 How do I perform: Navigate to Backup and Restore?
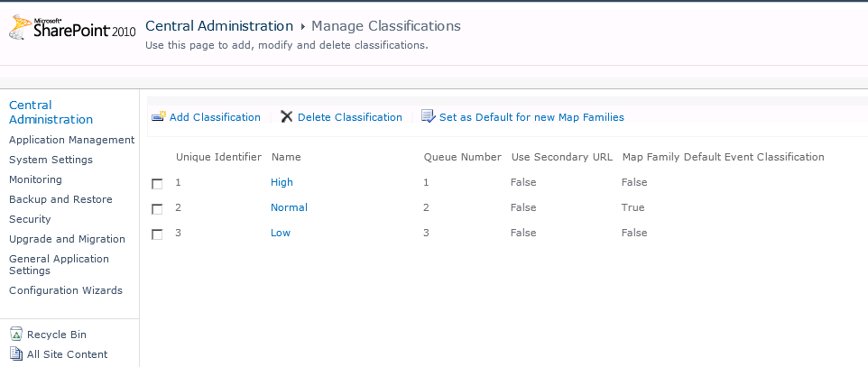(60, 199)
